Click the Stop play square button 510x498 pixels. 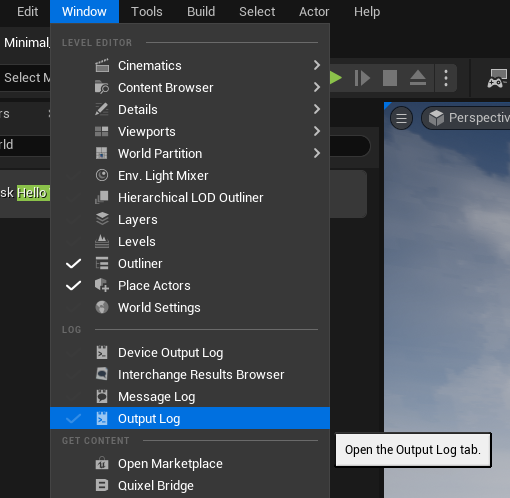(x=390, y=78)
